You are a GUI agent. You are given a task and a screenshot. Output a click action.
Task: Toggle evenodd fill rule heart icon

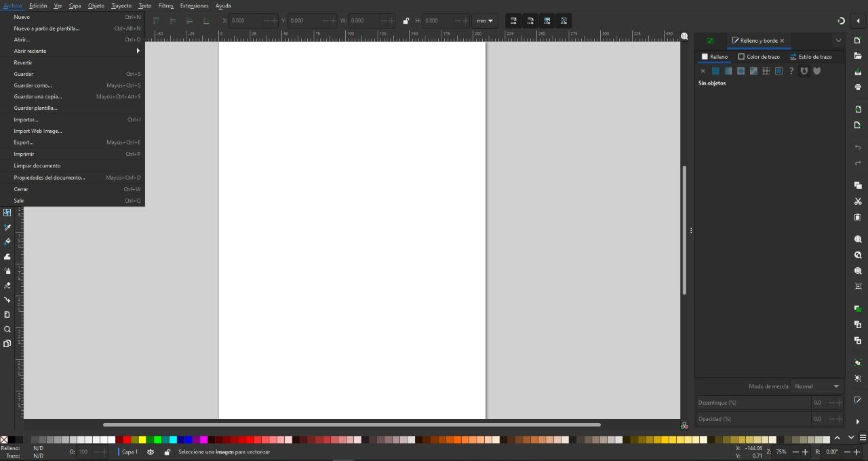tap(804, 71)
